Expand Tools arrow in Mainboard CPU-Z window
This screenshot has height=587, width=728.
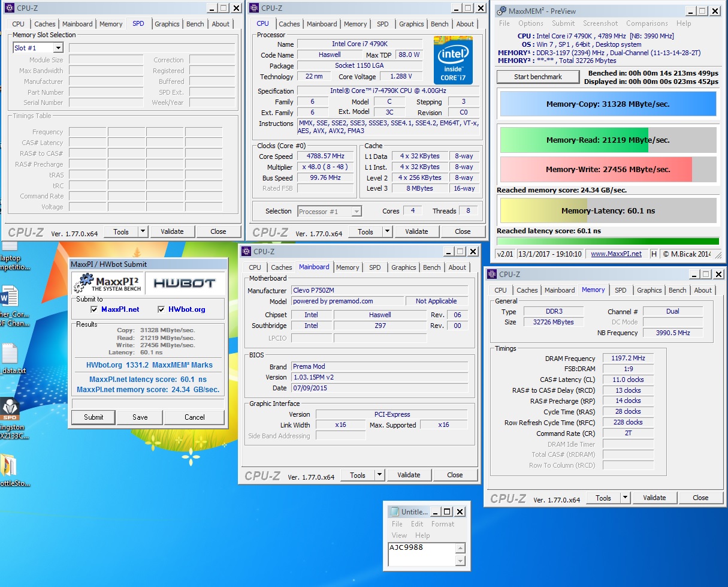(x=379, y=475)
